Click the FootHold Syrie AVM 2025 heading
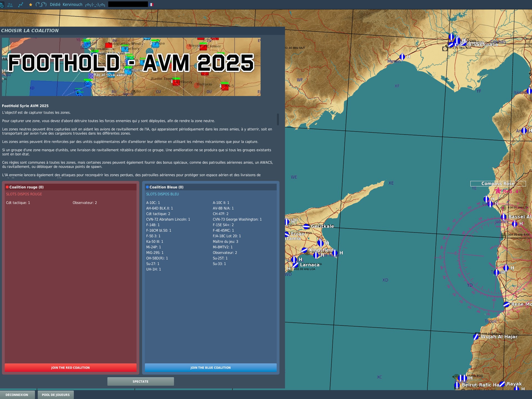 [x=25, y=106]
